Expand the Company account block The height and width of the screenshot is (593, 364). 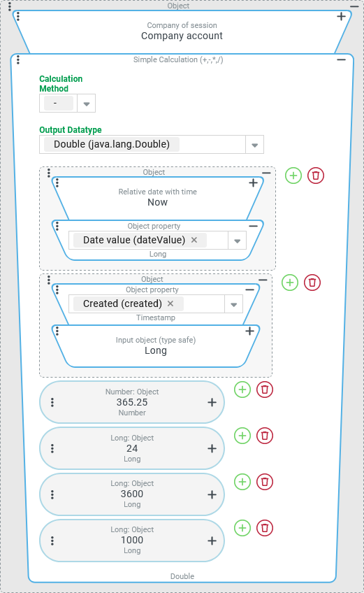pos(342,16)
